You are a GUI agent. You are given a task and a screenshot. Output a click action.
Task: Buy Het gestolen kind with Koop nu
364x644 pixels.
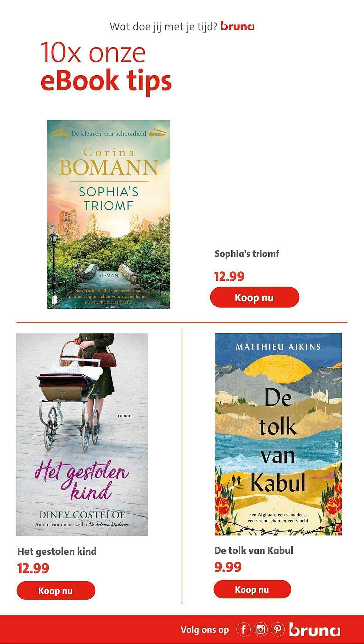[56, 591]
